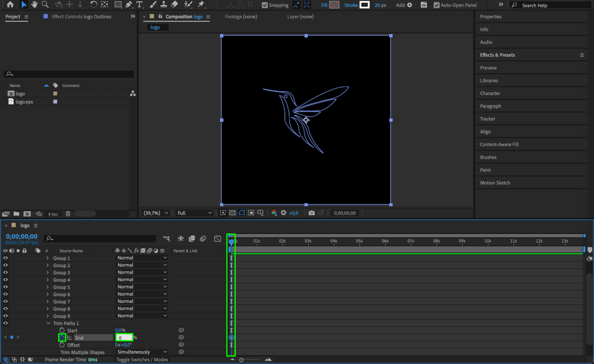This screenshot has height=364, width=594.
Task: Choose the Puppet Pin tool
Action: 201,4
